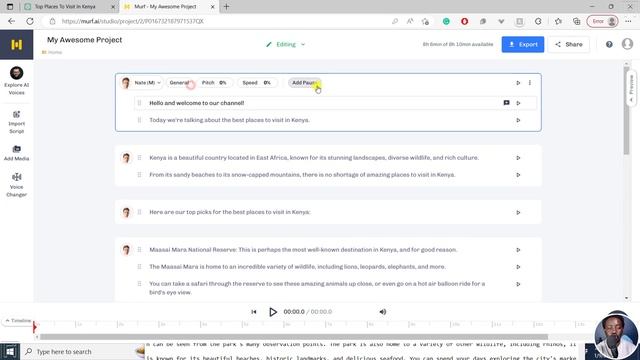Click drag handle of 'Hello and welcome' line
The height and width of the screenshot is (360, 640).
(x=140, y=103)
